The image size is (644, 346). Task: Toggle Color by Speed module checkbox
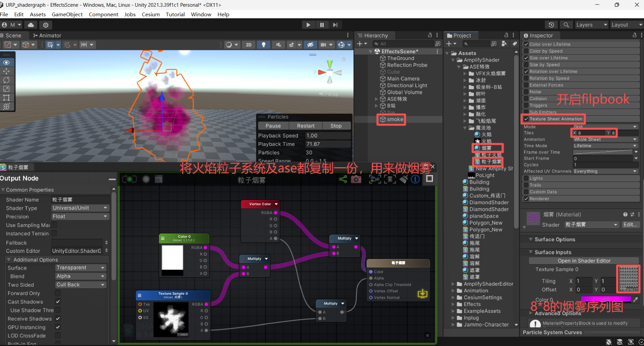(526, 51)
